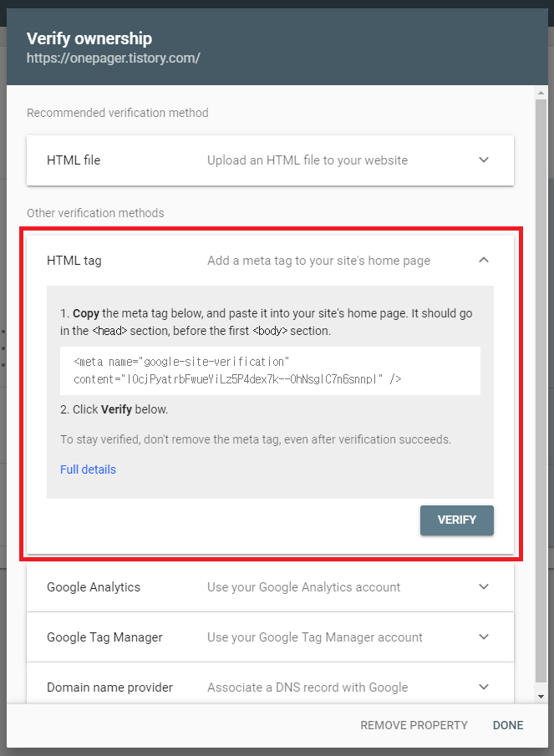Viewport: 554px width, 756px height.
Task: Click the 'Google Tag Manager' label
Action: [104, 637]
